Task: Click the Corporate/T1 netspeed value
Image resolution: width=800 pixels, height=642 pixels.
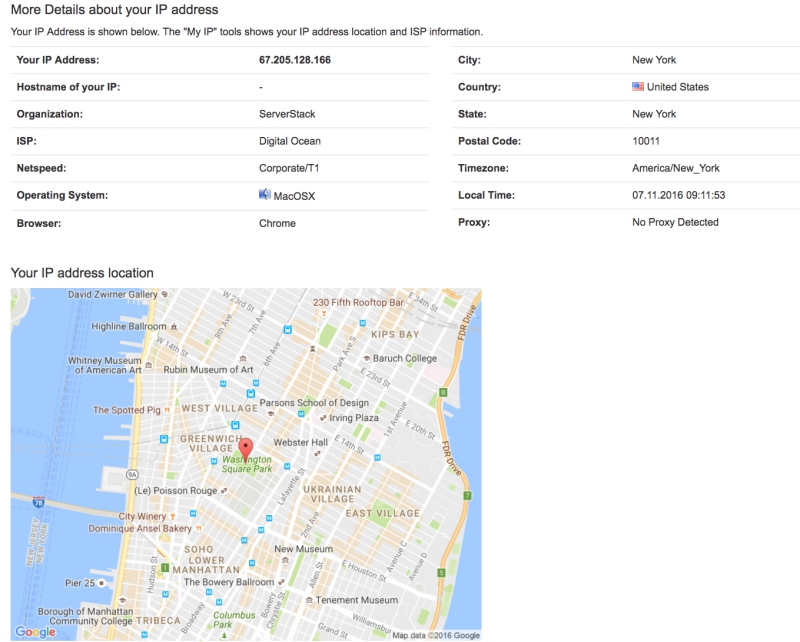Action: point(289,168)
